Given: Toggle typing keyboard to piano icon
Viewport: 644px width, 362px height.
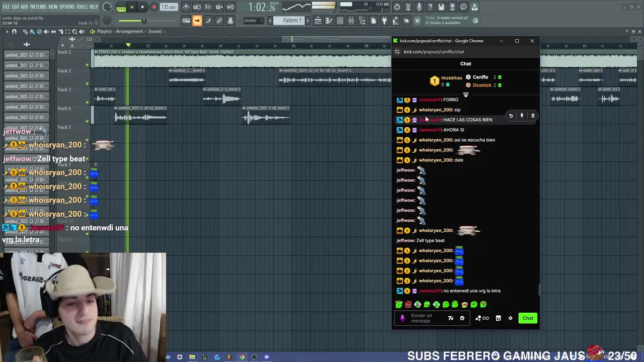Looking at the screenshot, I should (186, 21).
